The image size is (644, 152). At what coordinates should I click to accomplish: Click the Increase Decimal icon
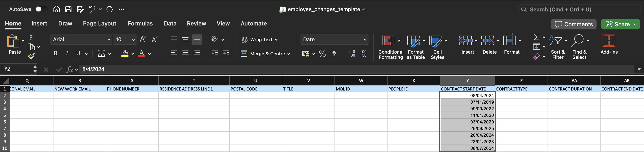click(352, 54)
